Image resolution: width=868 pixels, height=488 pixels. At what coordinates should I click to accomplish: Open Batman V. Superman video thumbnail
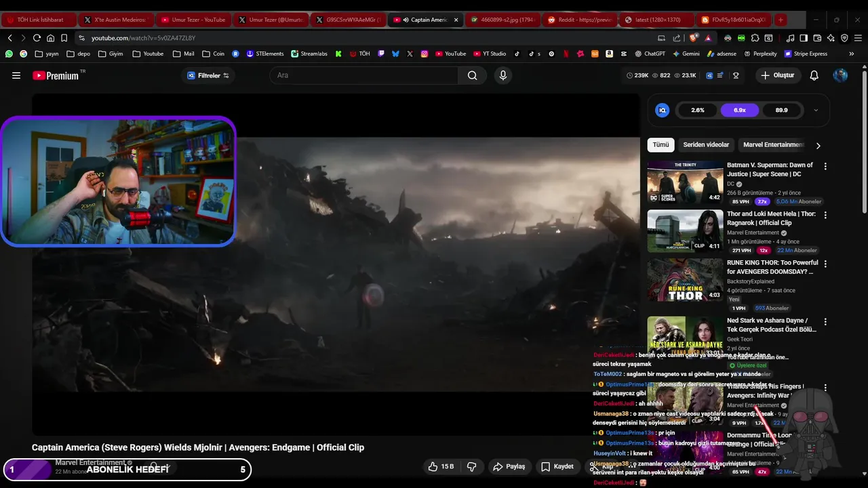(x=685, y=182)
